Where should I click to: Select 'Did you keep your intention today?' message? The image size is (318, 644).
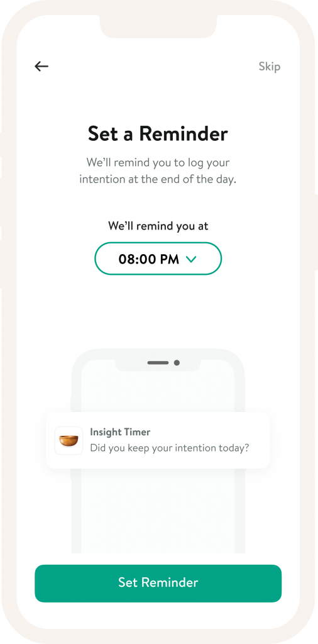170,448
